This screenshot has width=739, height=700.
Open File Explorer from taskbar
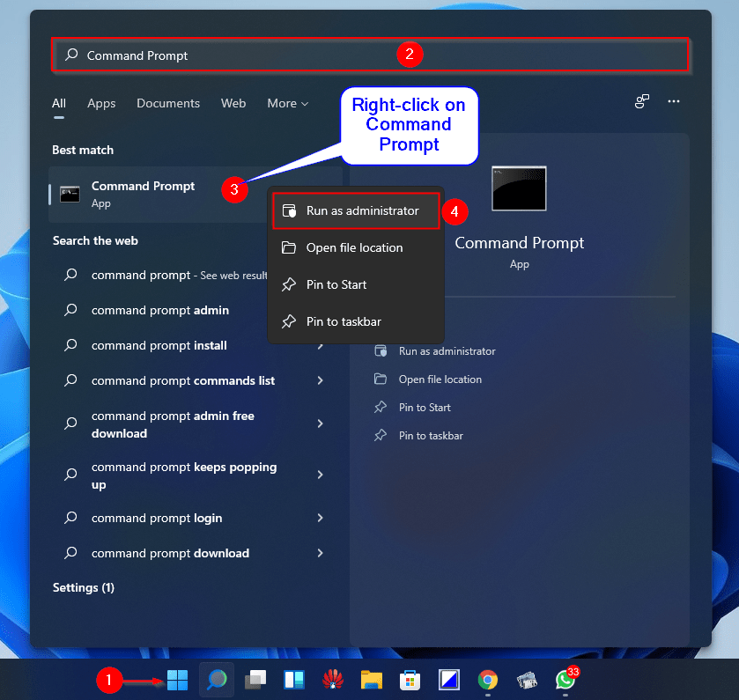pos(372,680)
